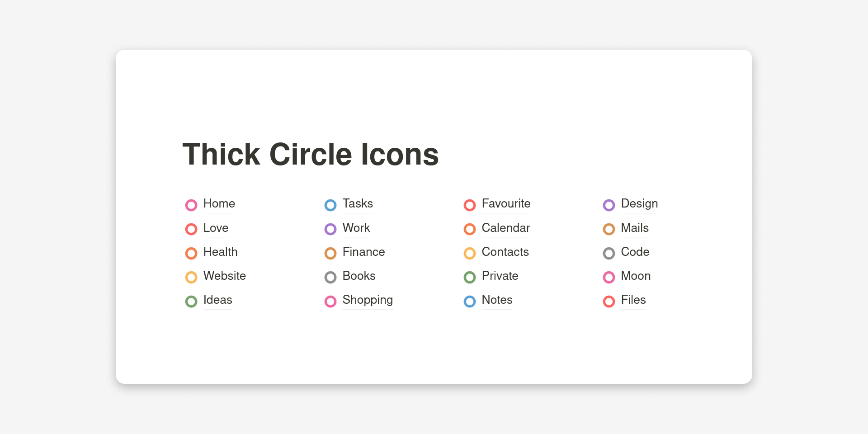Screen dimensions: 868x434
Task: Open the Website page link
Action: [x=224, y=276]
